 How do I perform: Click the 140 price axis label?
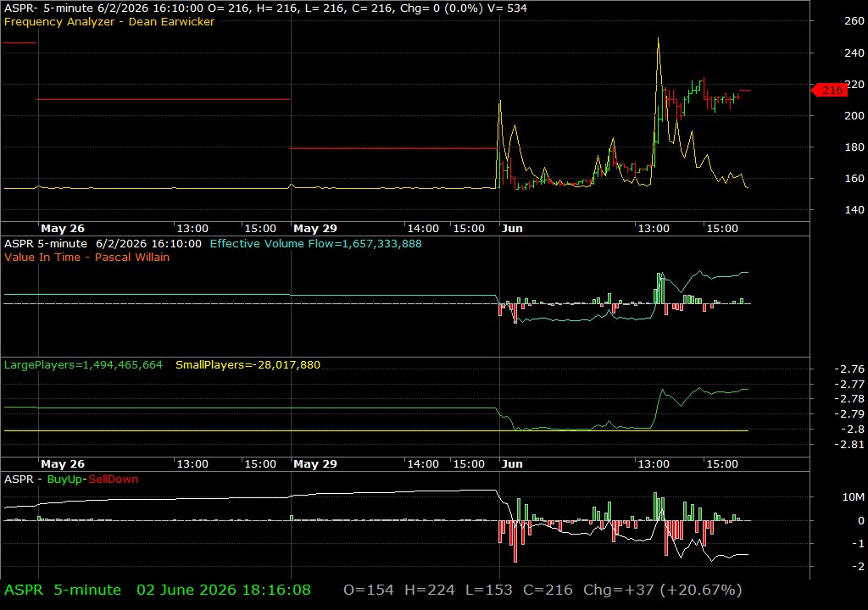[x=854, y=210]
